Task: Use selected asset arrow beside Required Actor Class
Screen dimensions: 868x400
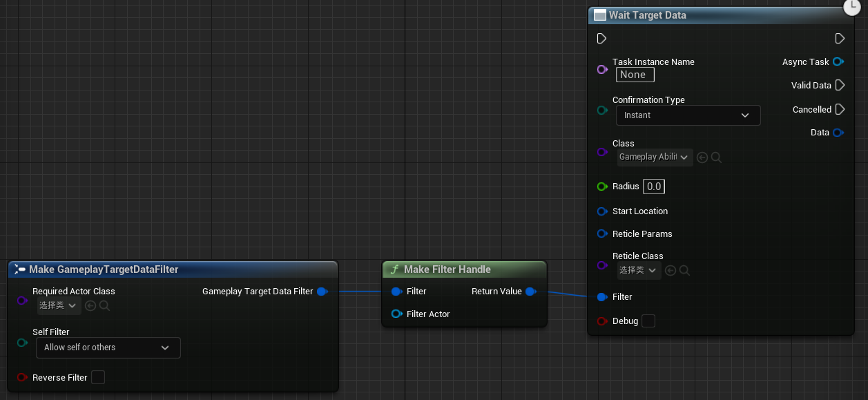Action: pyautogui.click(x=90, y=305)
